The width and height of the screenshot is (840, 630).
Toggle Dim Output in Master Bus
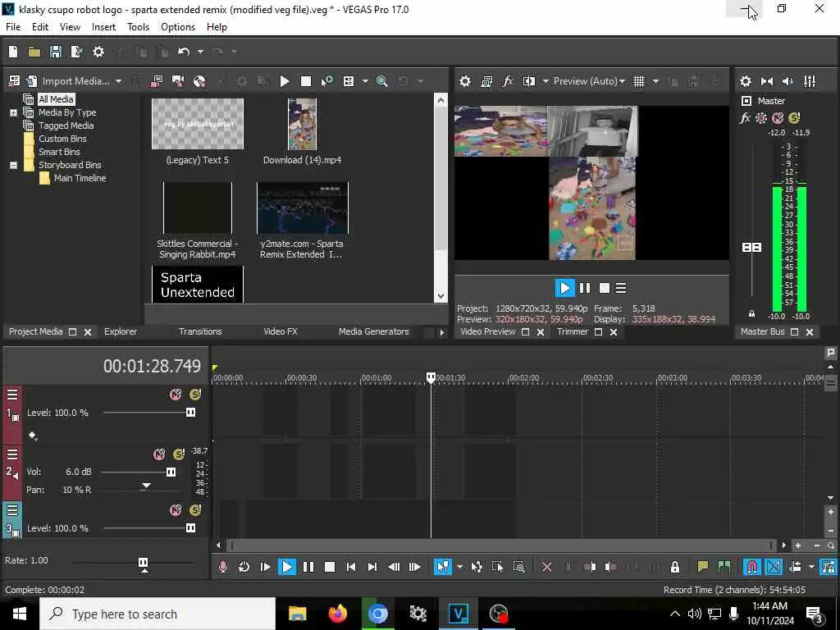788,81
